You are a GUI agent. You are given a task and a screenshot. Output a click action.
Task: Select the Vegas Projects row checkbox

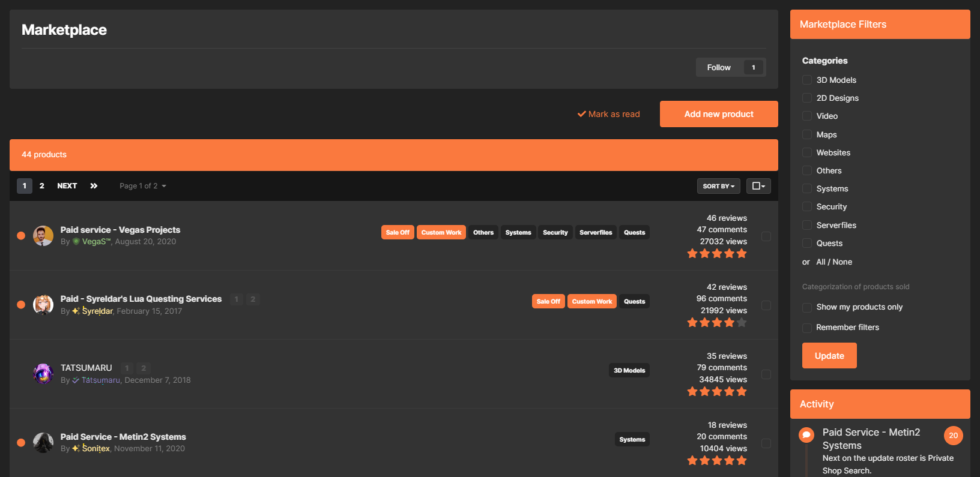[766, 236]
